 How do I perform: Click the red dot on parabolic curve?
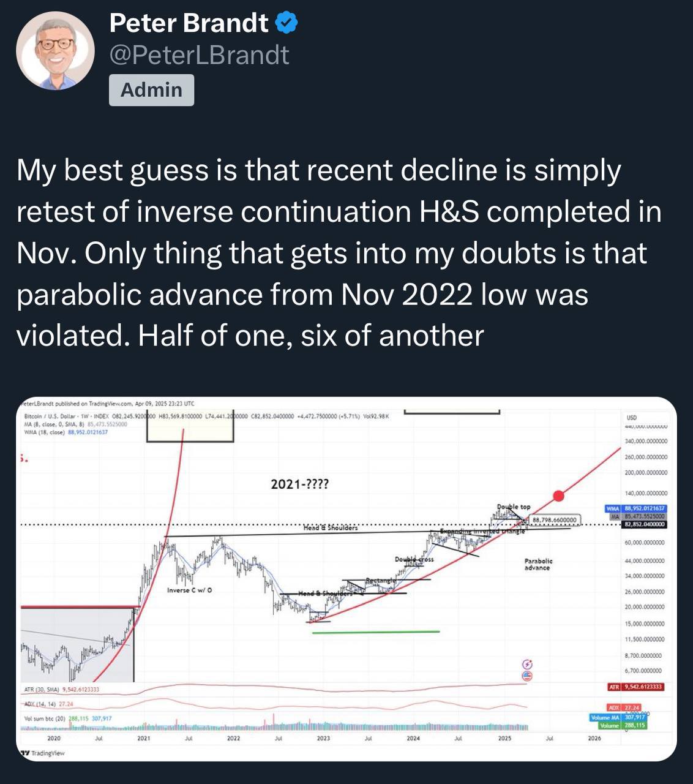[558, 495]
